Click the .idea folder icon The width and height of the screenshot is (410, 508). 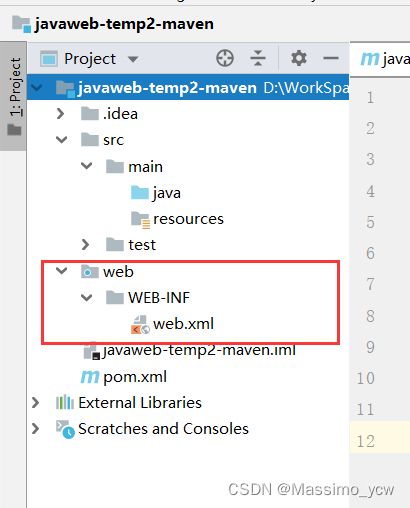tap(90, 113)
